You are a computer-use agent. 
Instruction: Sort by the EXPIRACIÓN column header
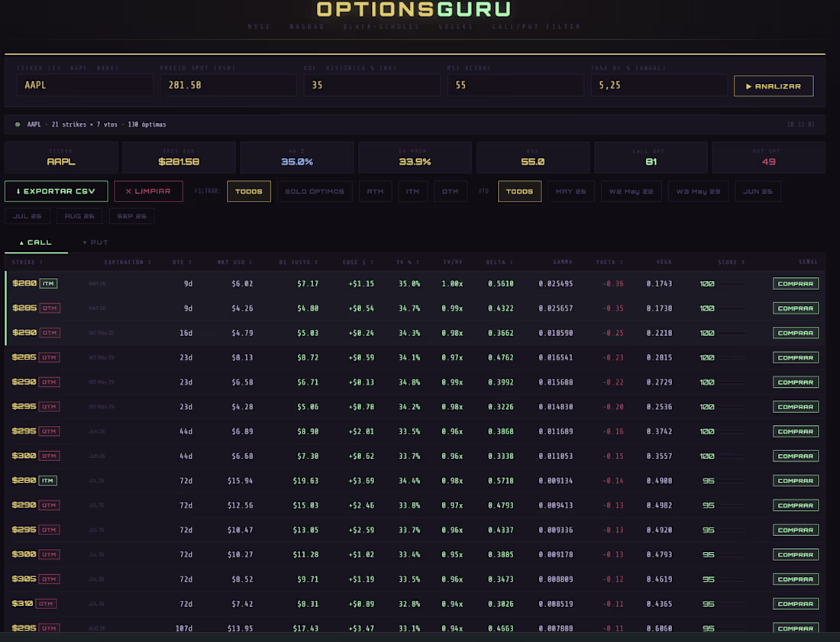point(128,262)
